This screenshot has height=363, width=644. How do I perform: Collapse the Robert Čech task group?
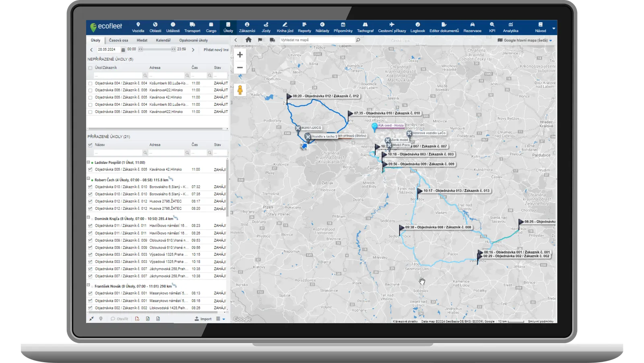(x=89, y=178)
